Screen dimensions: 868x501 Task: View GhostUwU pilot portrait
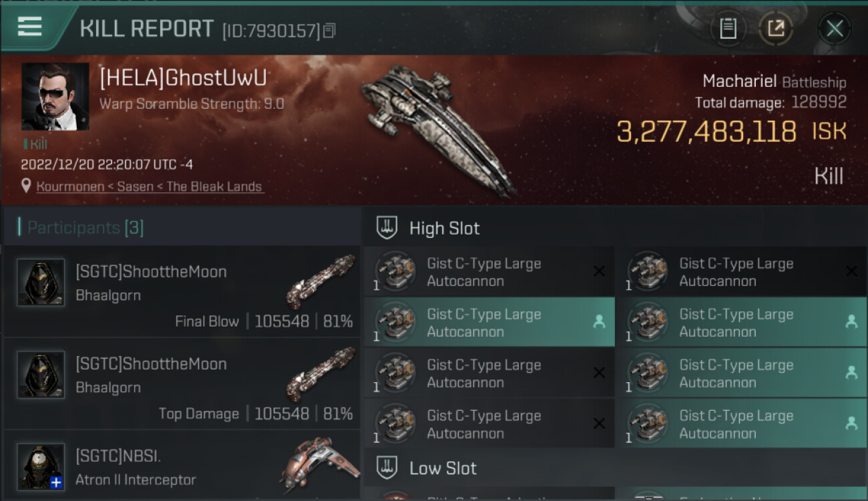(x=55, y=96)
